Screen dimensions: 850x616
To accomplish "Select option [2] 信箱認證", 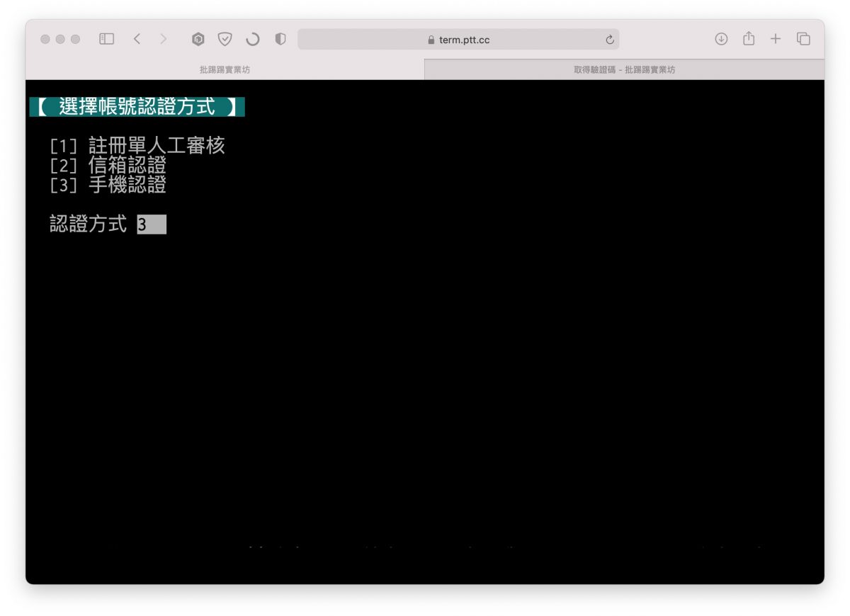I will 108,166.
